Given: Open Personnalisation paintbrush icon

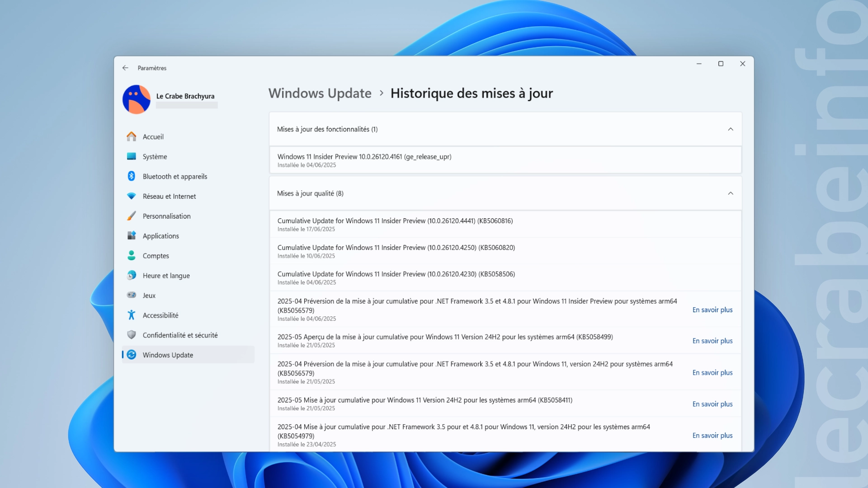Looking at the screenshot, I should (x=131, y=216).
